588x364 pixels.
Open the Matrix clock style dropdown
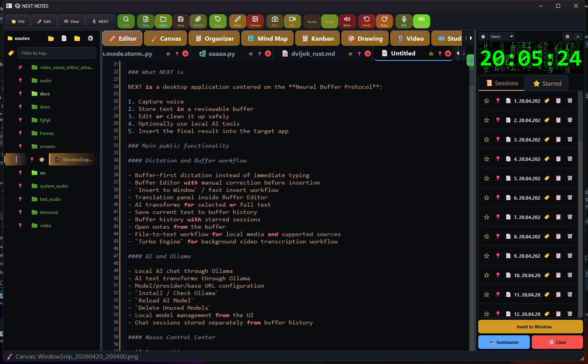tap(502, 36)
